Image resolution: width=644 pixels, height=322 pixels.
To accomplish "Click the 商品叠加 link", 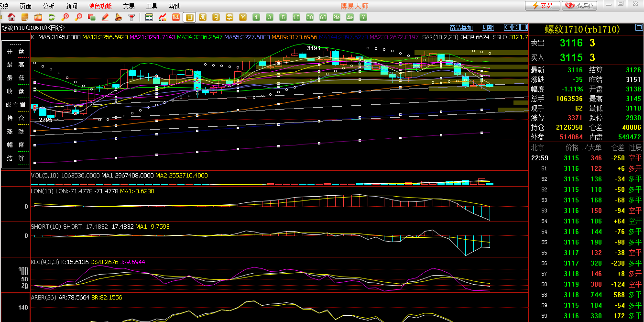I will click(462, 28).
